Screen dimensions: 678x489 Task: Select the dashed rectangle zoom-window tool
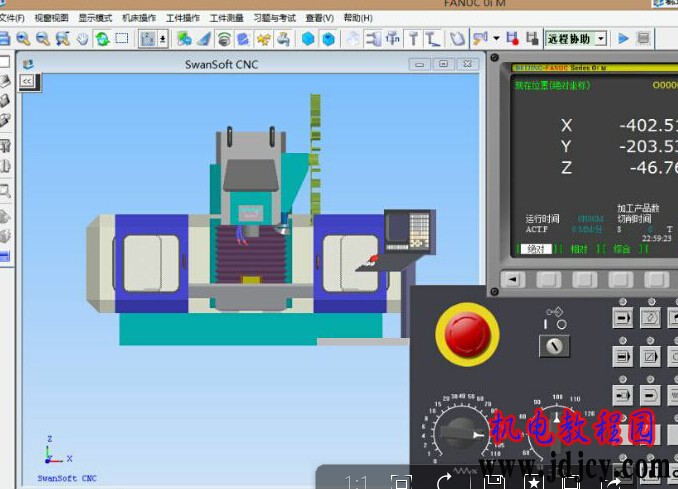(x=122, y=38)
